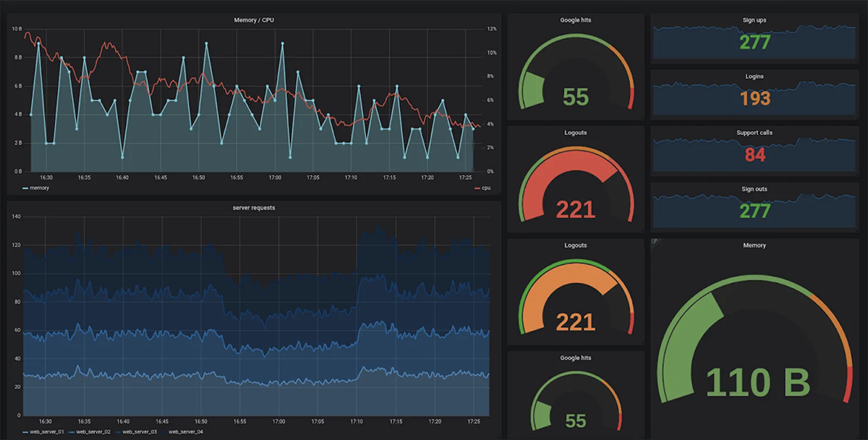Click the 110 B Memory gauge value

coord(757,382)
